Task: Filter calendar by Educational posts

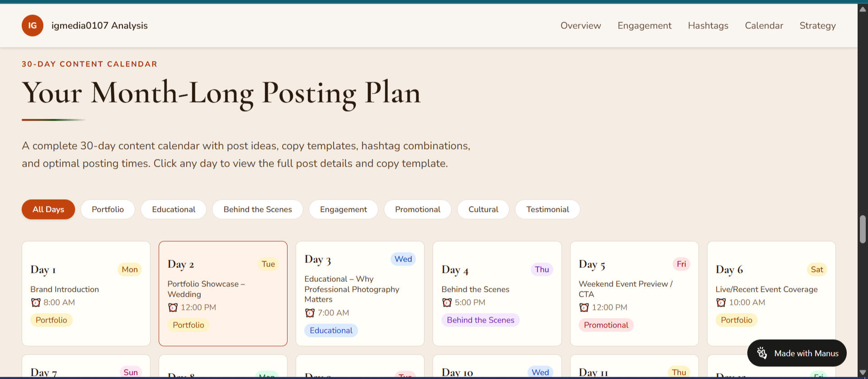Action: click(174, 210)
